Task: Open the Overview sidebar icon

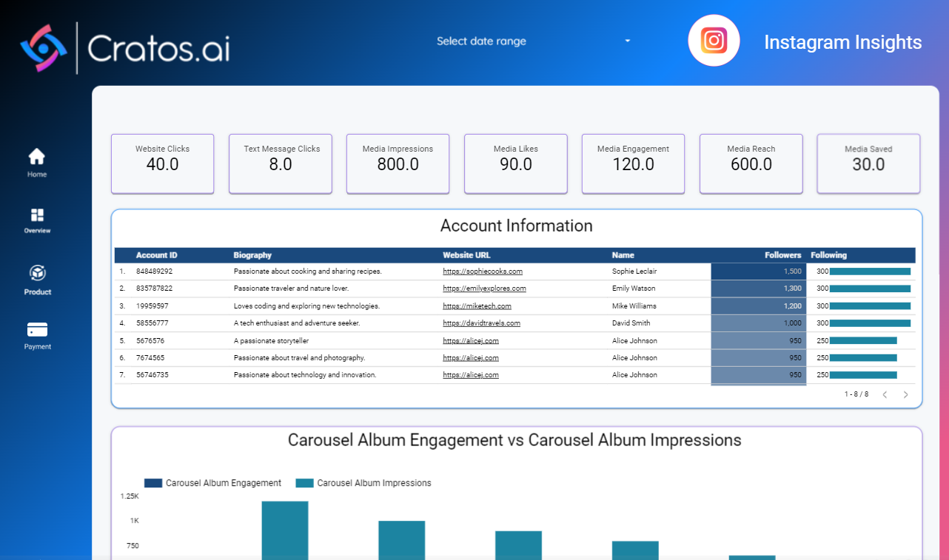Action: (37, 215)
